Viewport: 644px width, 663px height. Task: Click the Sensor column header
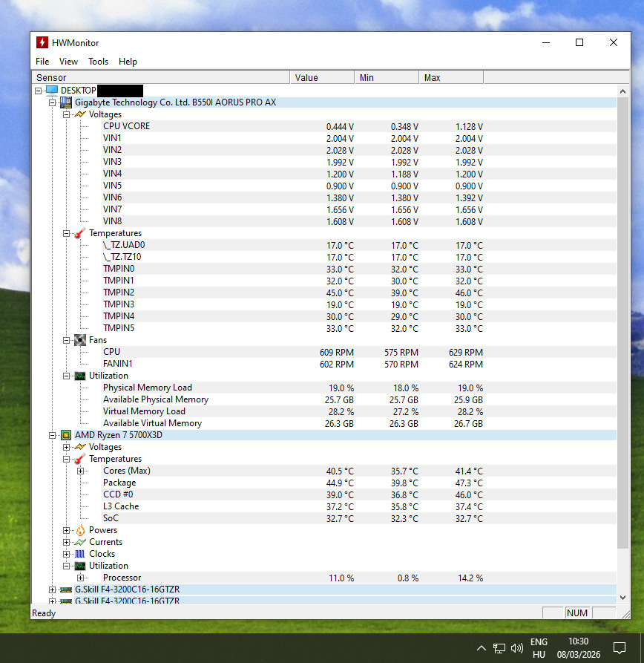tap(161, 77)
